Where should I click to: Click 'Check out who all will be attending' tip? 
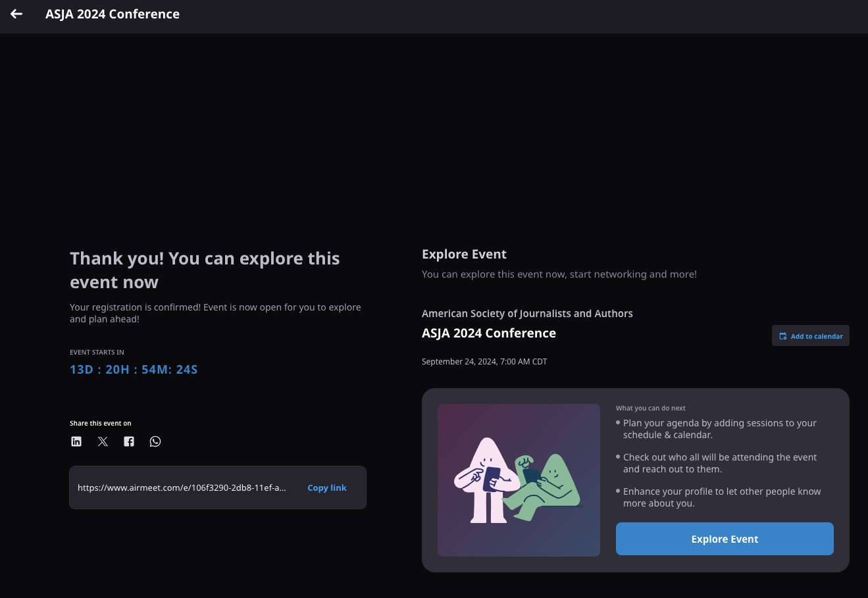[720, 463]
